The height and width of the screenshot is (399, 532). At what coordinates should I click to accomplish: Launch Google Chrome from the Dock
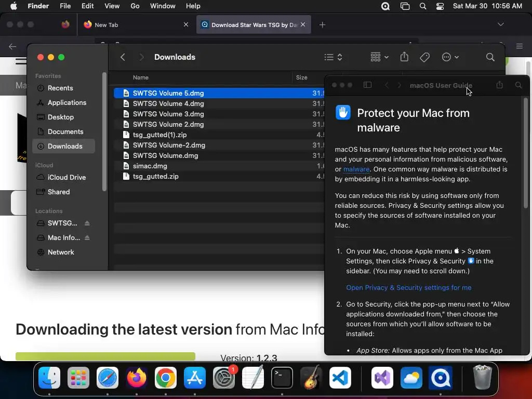(166, 378)
